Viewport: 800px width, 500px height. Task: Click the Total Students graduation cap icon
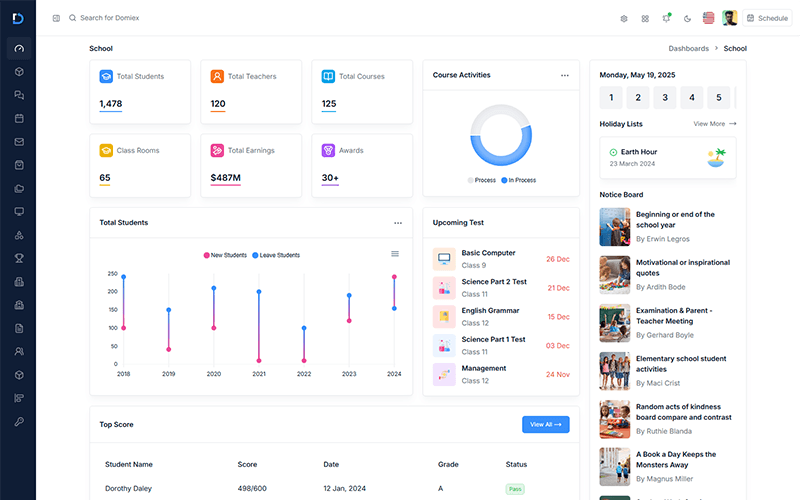(106, 76)
